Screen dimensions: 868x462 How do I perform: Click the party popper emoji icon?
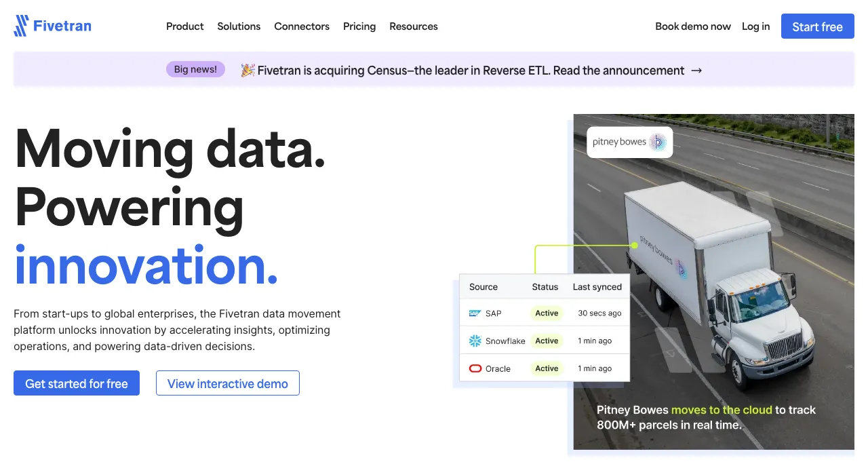point(248,71)
